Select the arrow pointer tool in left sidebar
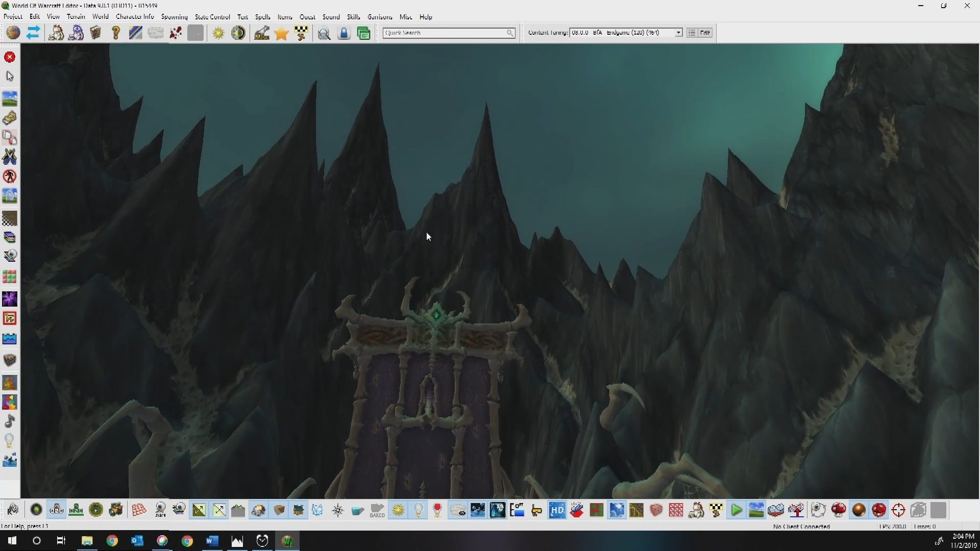The width and height of the screenshot is (980, 551). click(x=10, y=77)
